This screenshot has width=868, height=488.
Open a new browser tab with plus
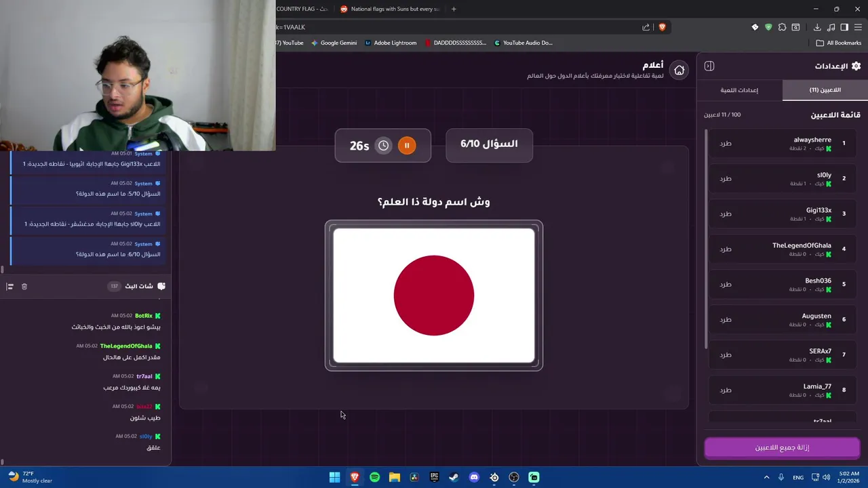pos(454,9)
